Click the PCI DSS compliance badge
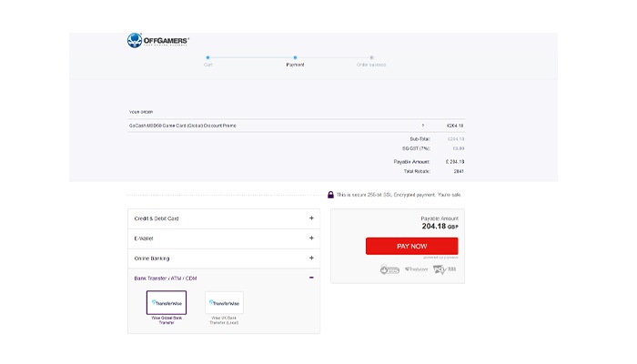637x364 pixels. click(x=444, y=269)
